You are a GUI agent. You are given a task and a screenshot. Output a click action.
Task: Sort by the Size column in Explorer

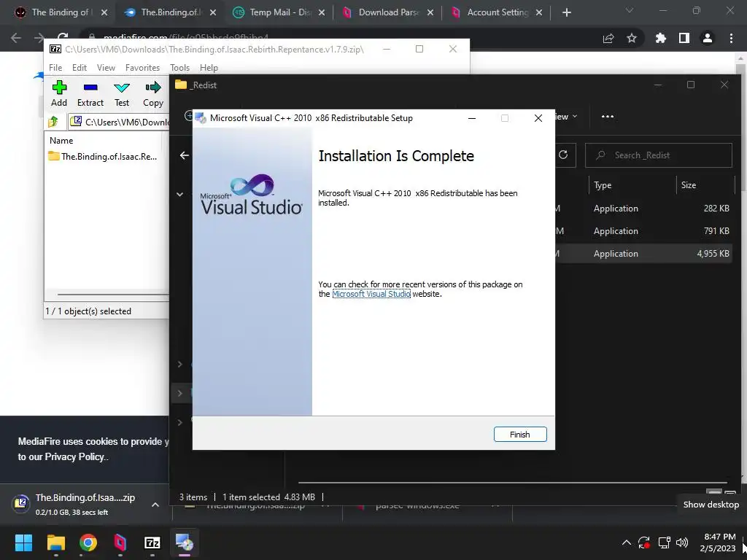[689, 185]
